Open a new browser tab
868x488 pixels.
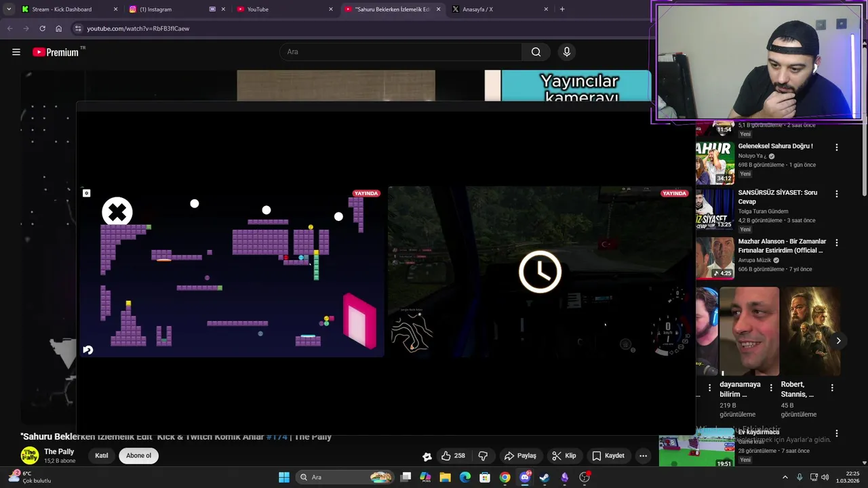point(562,9)
